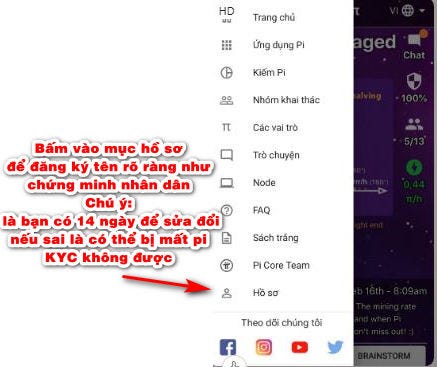Click the pi symbol roles icon

click(226, 127)
